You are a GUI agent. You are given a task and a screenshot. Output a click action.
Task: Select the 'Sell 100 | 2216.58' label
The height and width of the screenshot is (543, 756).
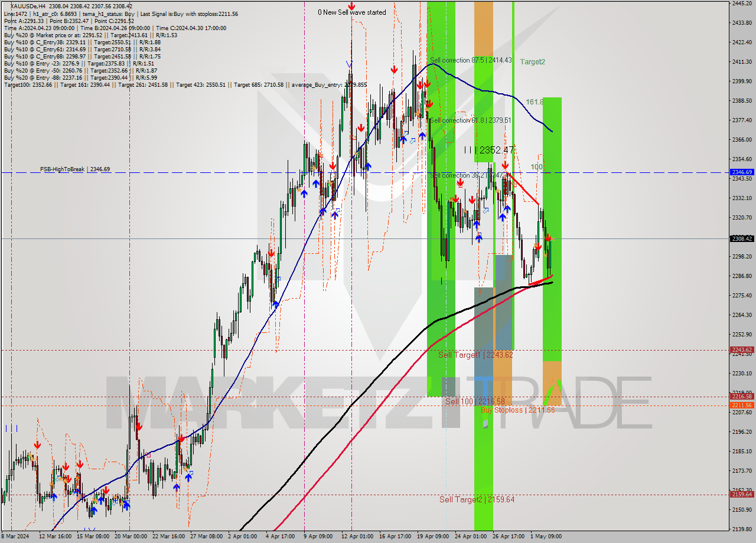tap(475, 401)
